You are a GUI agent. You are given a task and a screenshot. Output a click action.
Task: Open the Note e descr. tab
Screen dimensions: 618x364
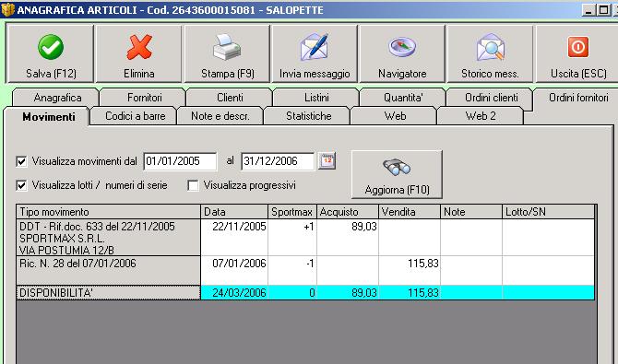220,116
